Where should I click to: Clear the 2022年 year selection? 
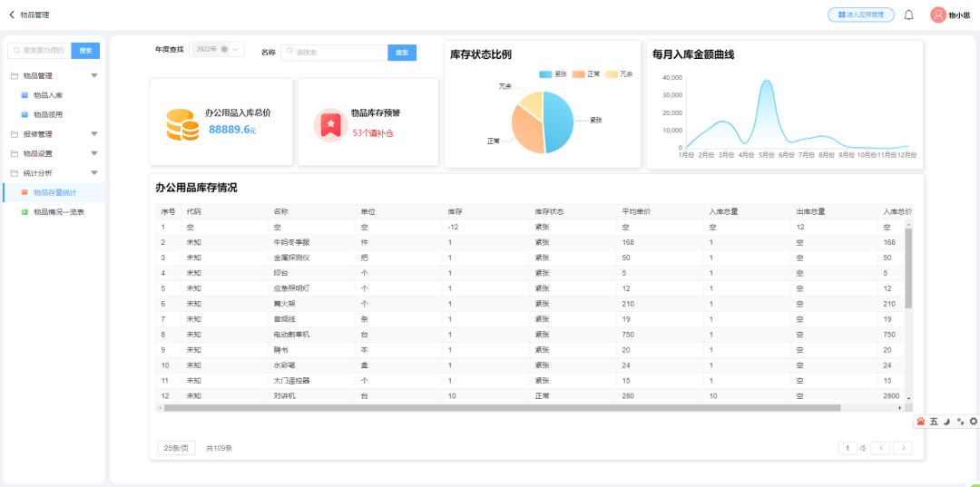(224, 49)
